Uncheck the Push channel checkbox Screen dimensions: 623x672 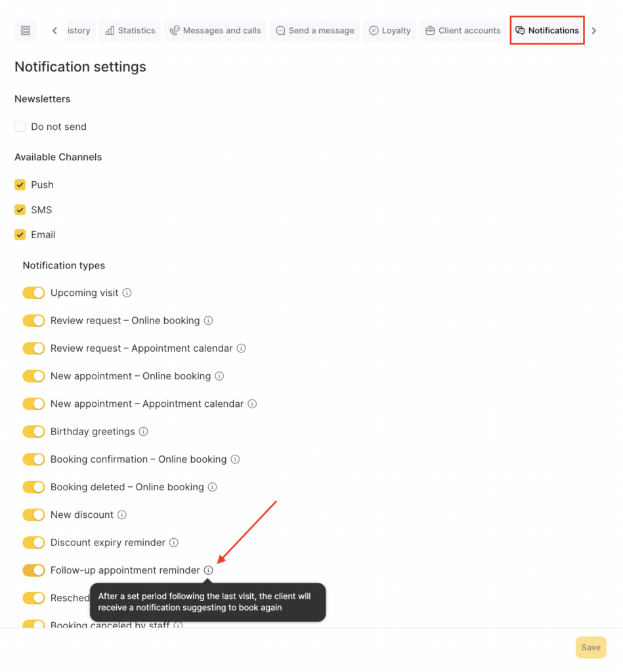tap(20, 185)
